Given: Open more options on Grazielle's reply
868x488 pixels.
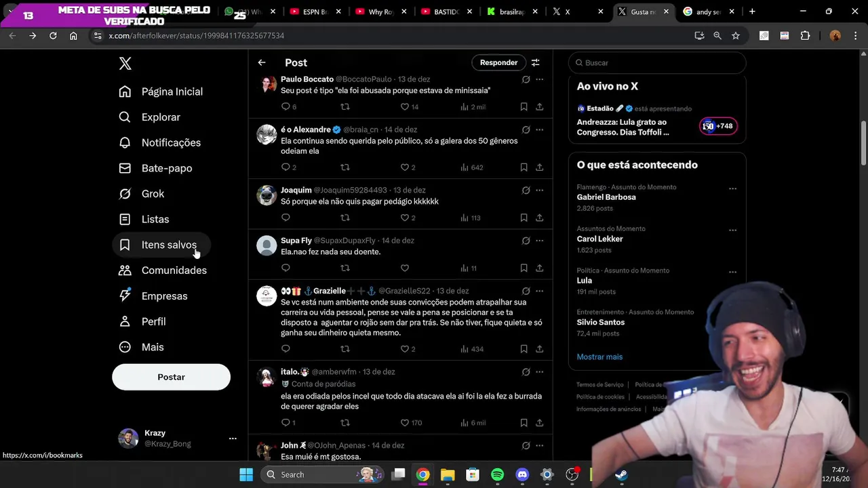Looking at the screenshot, I should (x=539, y=291).
